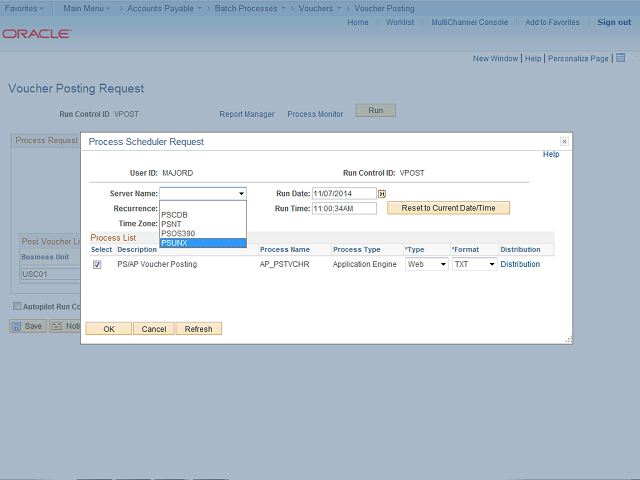Screen dimensions: 640x480
Task: Click Add to Favorites link
Action: tap(552, 22)
